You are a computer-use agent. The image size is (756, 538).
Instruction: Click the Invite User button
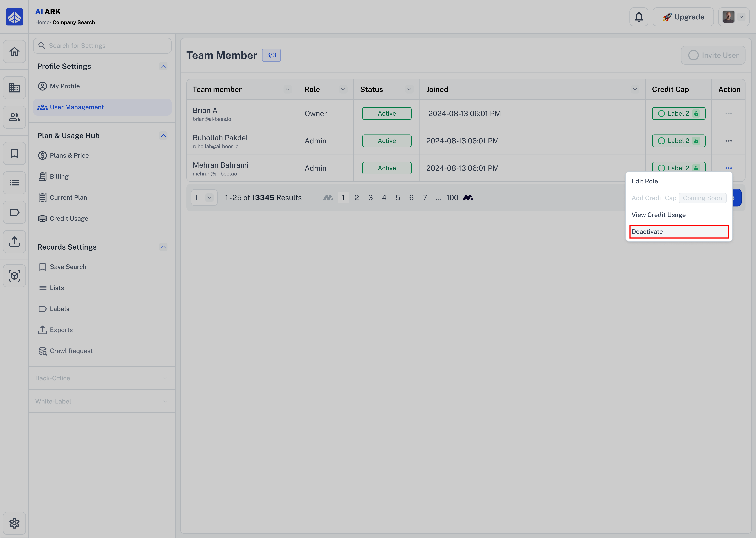click(x=713, y=55)
